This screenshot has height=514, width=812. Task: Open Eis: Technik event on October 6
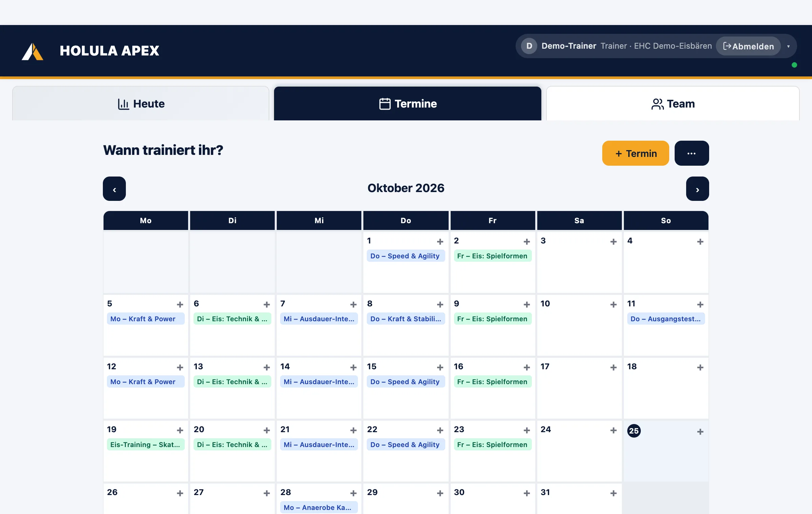[x=232, y=319]
